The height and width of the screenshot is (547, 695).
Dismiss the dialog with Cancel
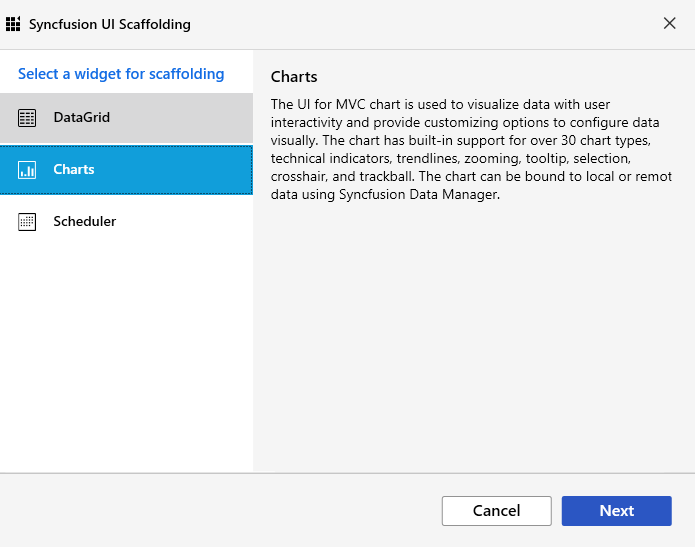(x=496, y=511)
